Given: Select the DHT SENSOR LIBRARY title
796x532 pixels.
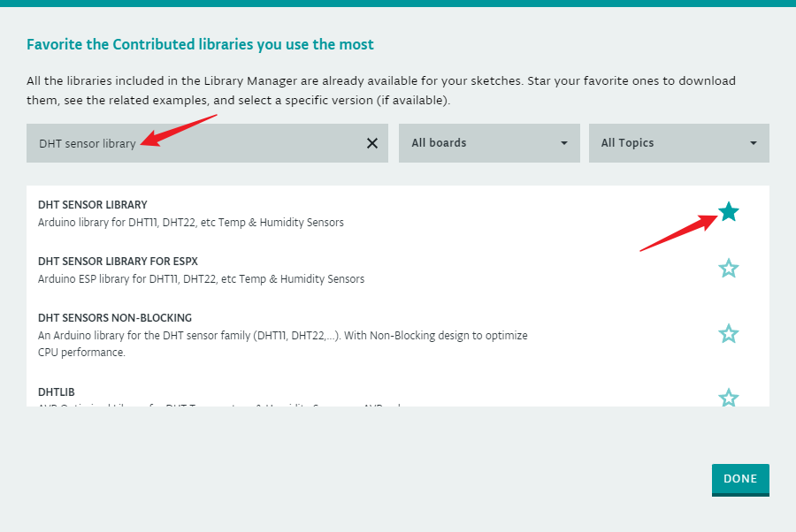Looking at the screenshot, I should tap(92, 205).
